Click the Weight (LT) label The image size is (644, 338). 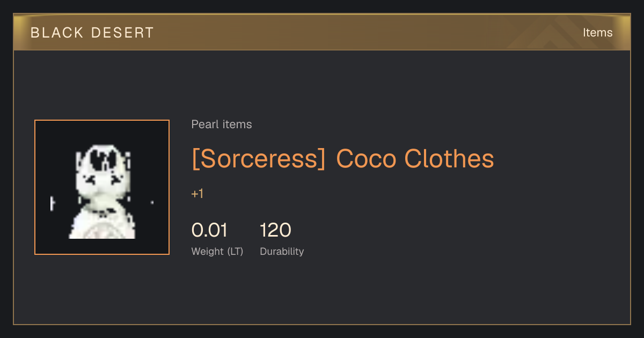coord(217,251)
